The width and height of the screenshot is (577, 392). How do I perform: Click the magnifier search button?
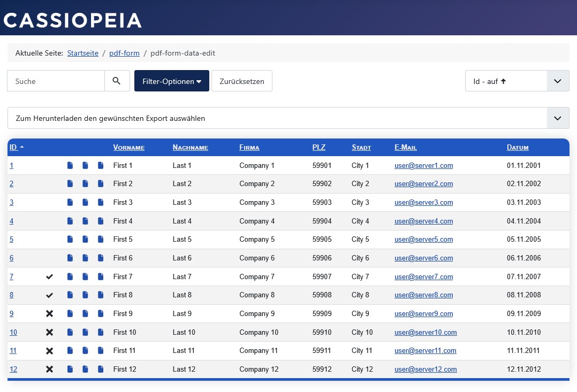(x=117, y=81)
